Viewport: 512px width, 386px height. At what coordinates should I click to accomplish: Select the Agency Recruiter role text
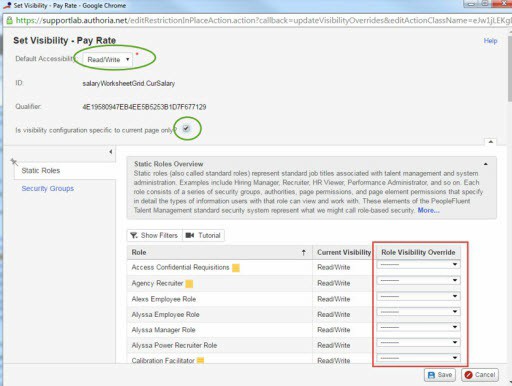point(157,283)
